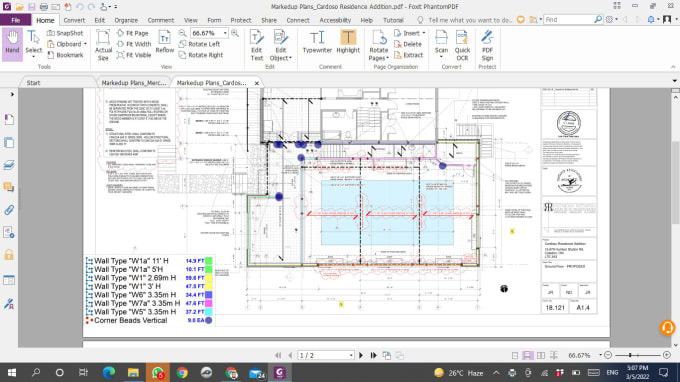
Task: Expand the left navigation panel arrow
Action: click(12, 95)
